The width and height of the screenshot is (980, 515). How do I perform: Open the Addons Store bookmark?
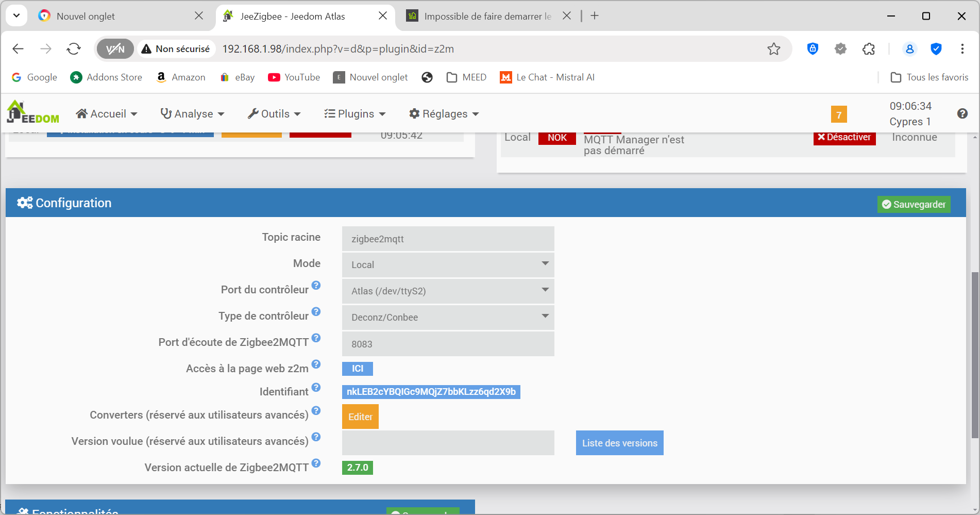pyautogui.click(x=107, y=77)
